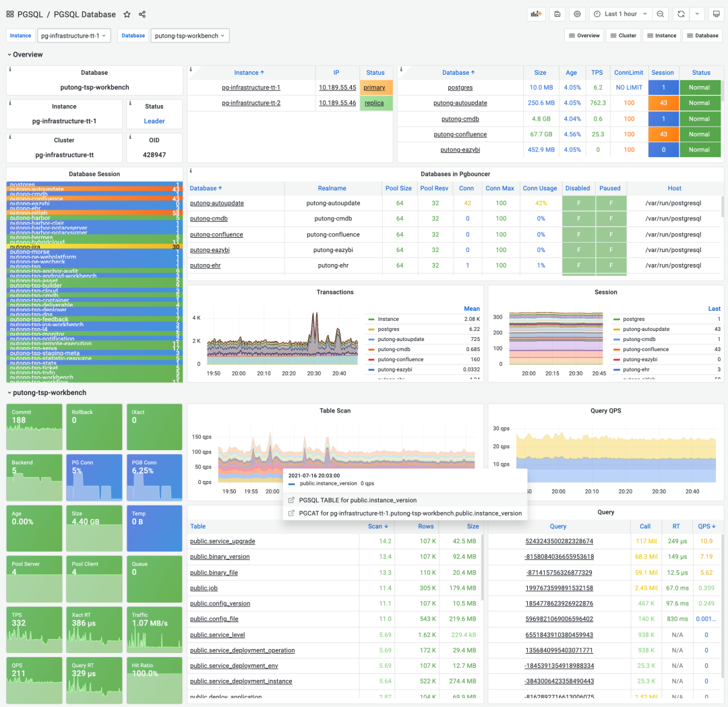Open the Cluster dashboard link tab
728x707 pixels.
click(x=623, y=36)
